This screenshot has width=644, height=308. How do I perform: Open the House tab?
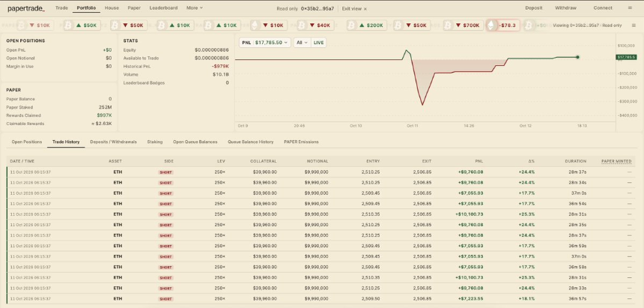pyautogui.click(x=112, y=7)
